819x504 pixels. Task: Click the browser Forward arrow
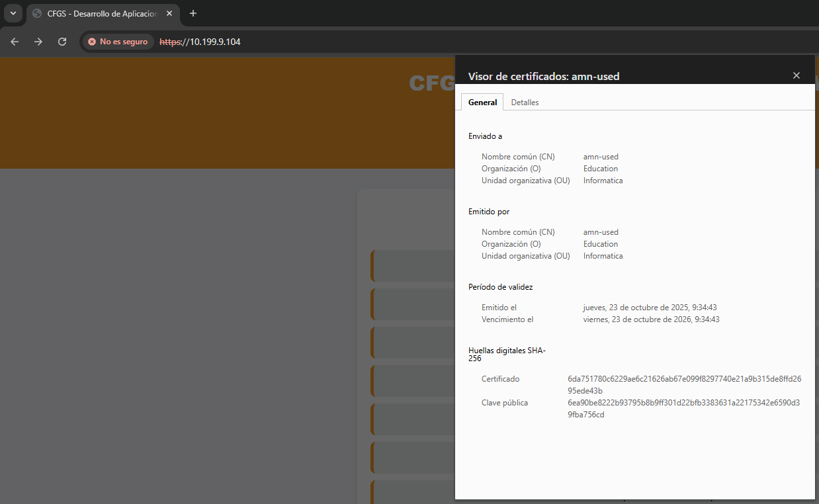coord(38,42)
